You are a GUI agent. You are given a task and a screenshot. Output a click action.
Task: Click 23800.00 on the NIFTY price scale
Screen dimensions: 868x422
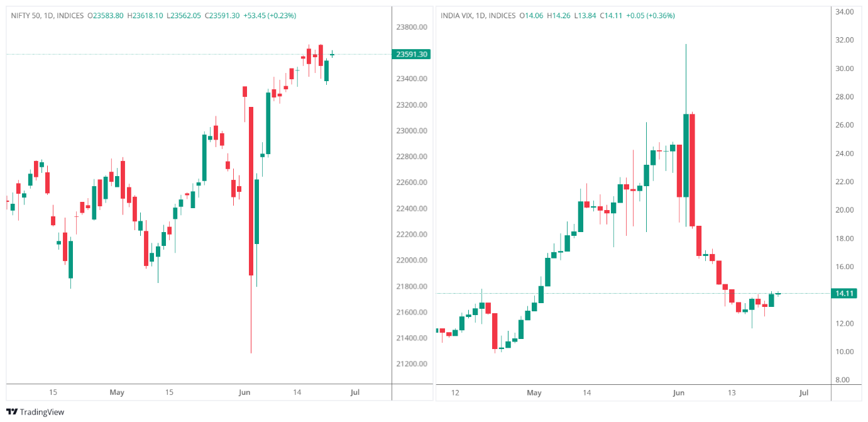(x=412, y=27)
